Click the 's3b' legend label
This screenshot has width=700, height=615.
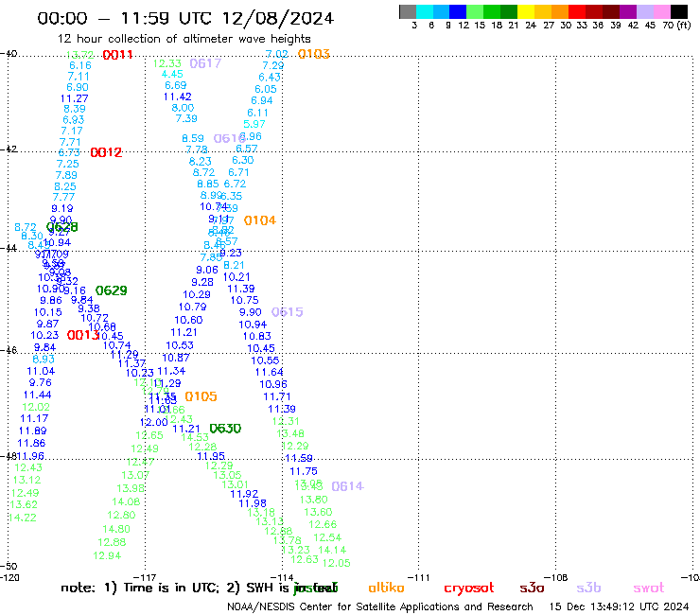pos(588,588)
